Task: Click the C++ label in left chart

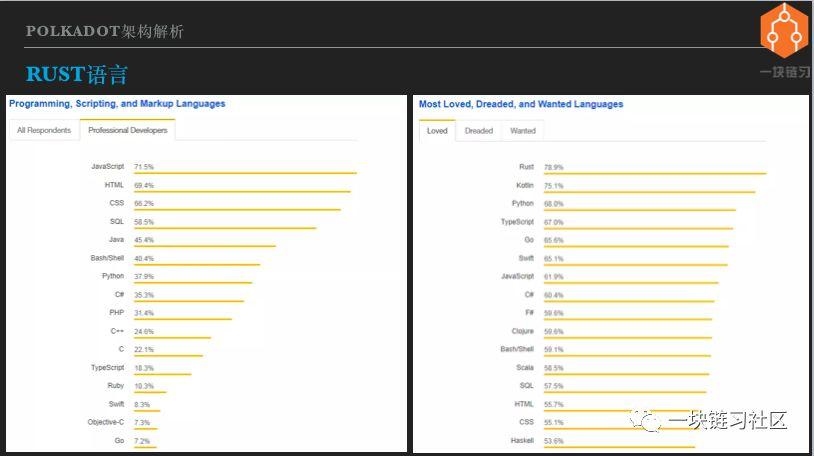Action: pyautogui.click(x=117, y=331)
